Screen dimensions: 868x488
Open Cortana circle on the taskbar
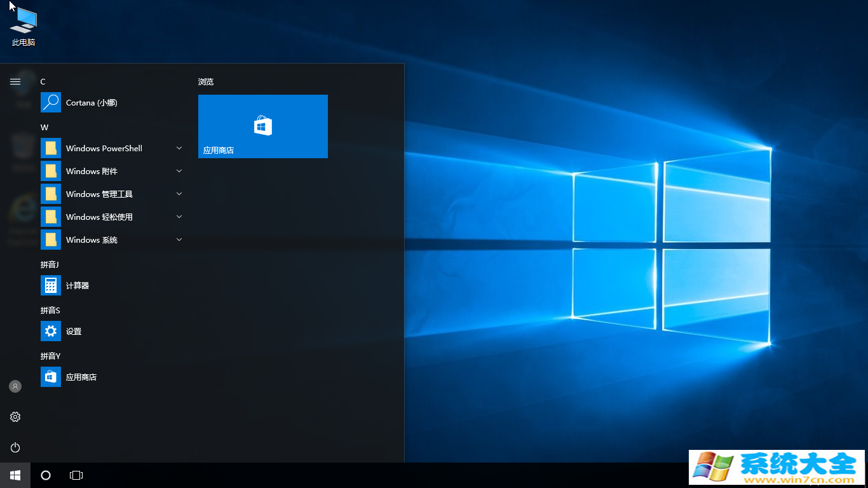[46, 475]
